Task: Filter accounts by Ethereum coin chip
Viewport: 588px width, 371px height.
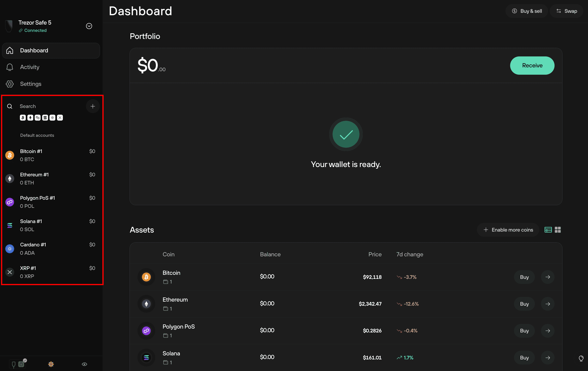Action: [x=30, y=118]
